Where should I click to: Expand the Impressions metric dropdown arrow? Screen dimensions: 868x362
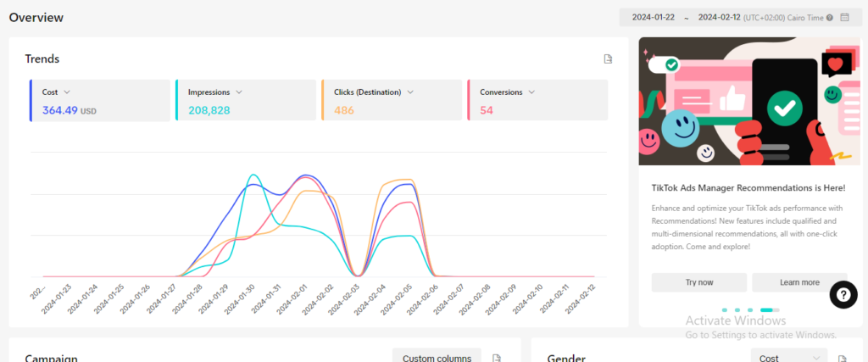pos(239,92)
